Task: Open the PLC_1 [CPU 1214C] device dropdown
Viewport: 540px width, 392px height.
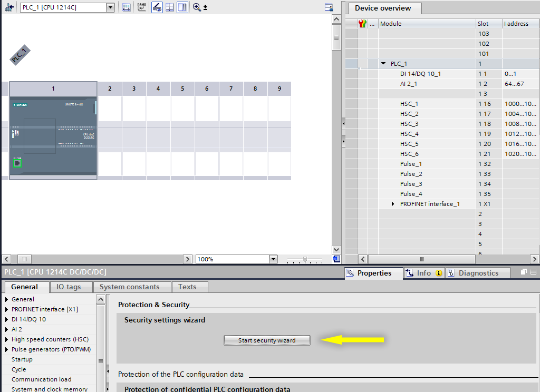Action: point(110,7)
